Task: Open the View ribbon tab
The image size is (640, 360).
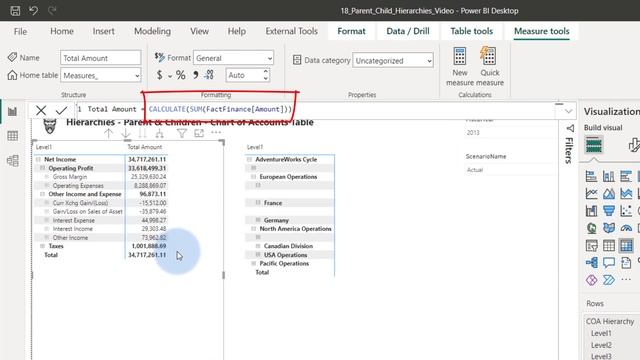Action: (199, 31)
